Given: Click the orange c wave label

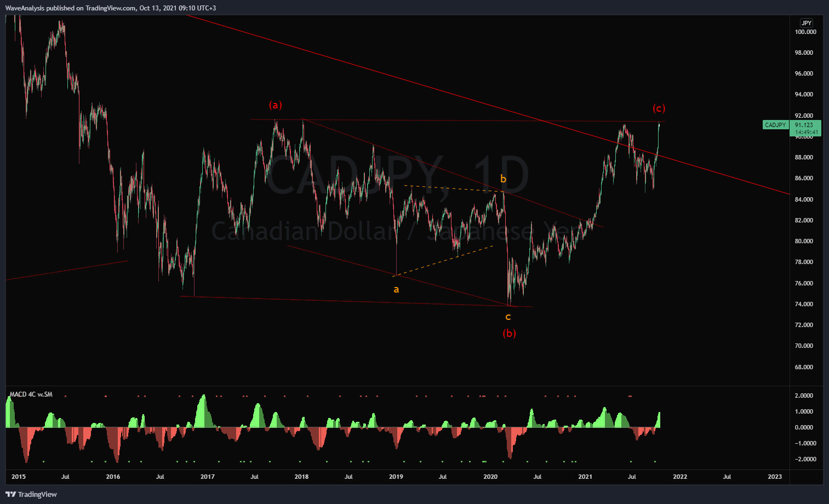Looking at the screenshot, I should tap(508, 317).
